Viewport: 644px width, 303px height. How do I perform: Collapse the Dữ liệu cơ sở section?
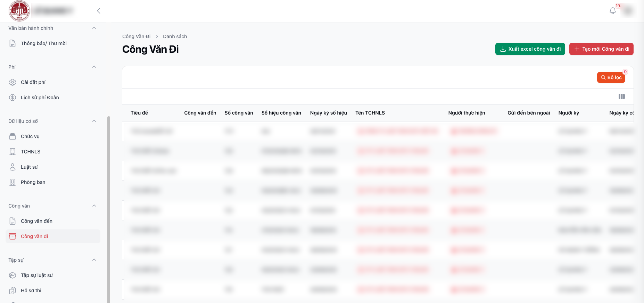coord(94,121)
